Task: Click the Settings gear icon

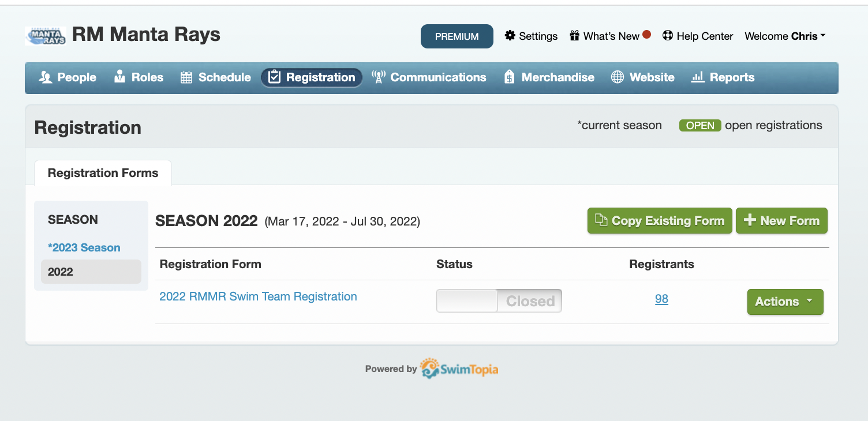Action: 510,36
